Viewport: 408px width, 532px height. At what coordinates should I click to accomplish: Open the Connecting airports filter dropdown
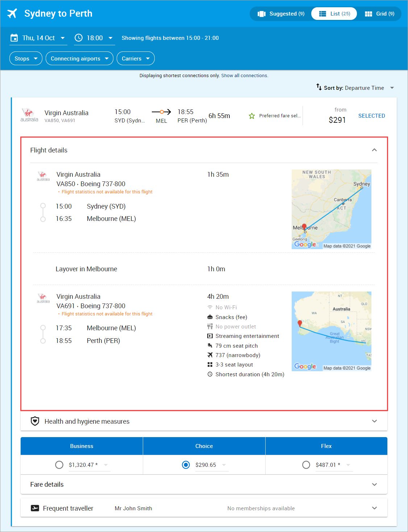(x=79, y=58)
